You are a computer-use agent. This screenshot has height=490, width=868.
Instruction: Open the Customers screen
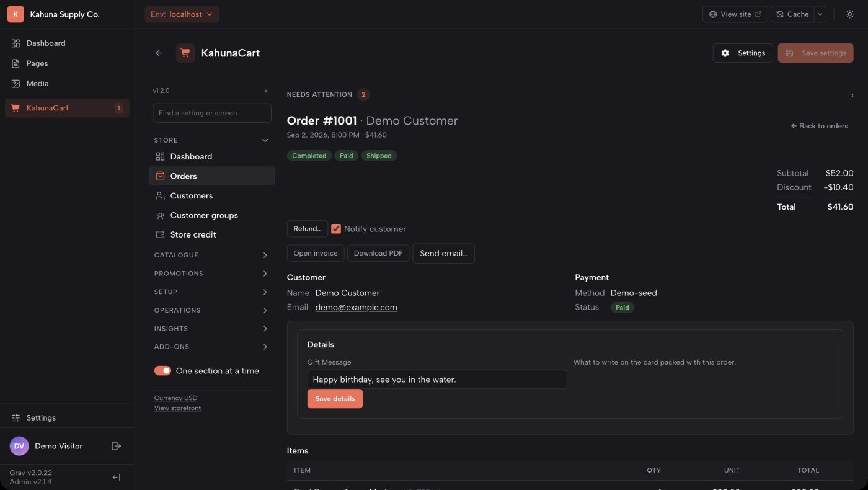coord(211,196)
